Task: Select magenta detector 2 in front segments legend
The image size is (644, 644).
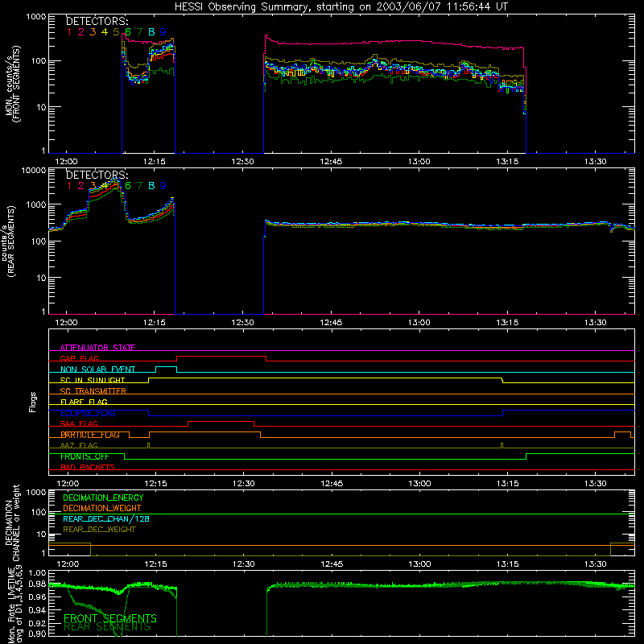Action: click(x=81, y=32)
